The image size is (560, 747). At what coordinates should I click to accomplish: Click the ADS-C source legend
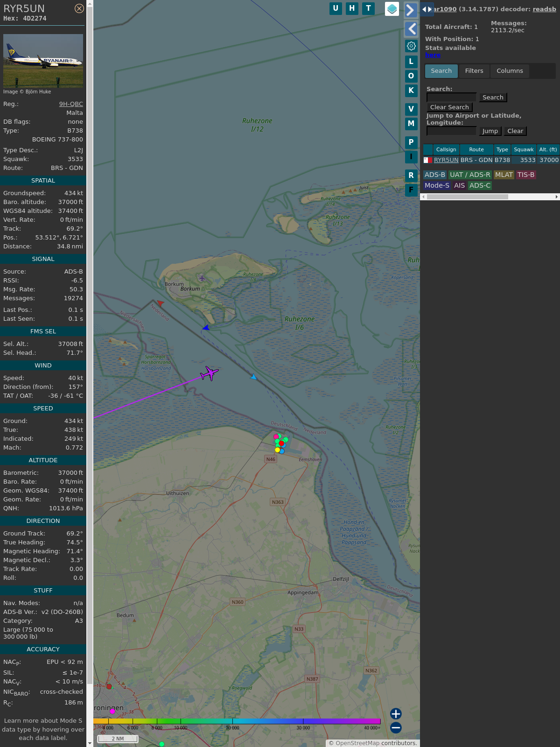480,185
